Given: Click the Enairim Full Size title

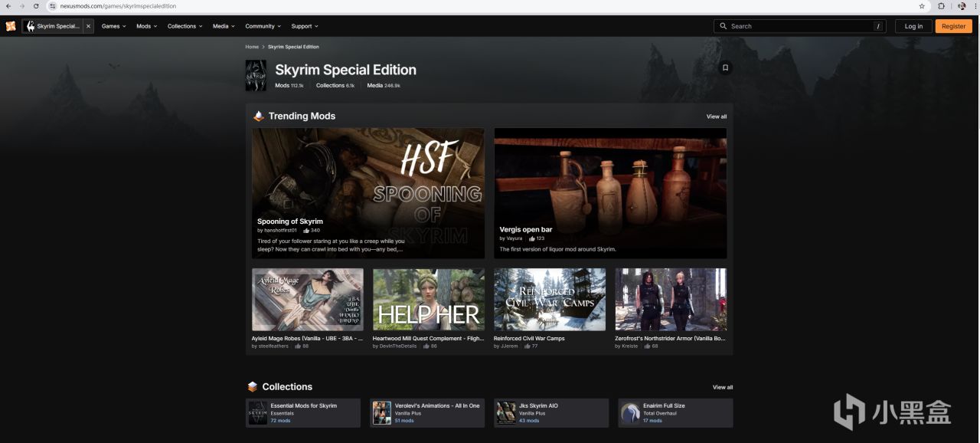Looking at the screenshot, I should tap(664, 405).
